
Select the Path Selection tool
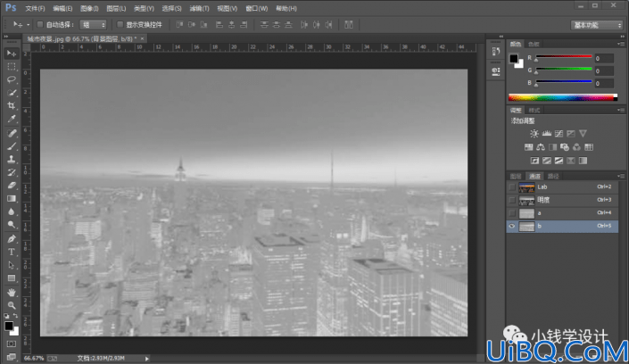tap(12, 265)
